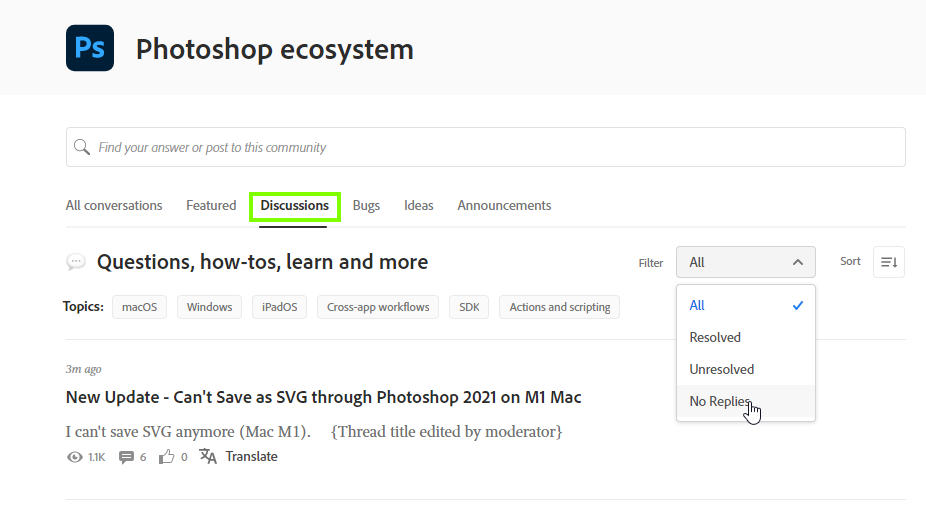The width and height of the screenshot is (926, 513).
Task: Select the No Replies filter option
Action: (x=719, y=401)
